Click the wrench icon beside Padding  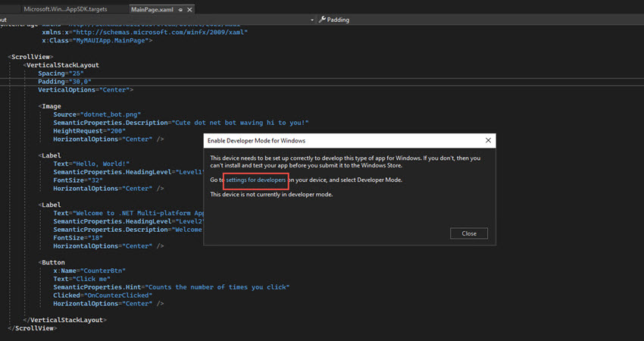pos(323,20)
